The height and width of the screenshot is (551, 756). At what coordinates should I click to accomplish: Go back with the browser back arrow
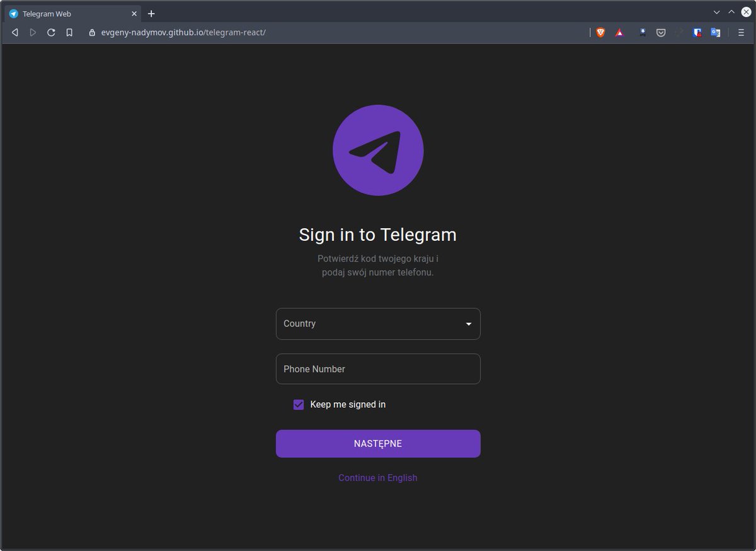tap(15, 32)
